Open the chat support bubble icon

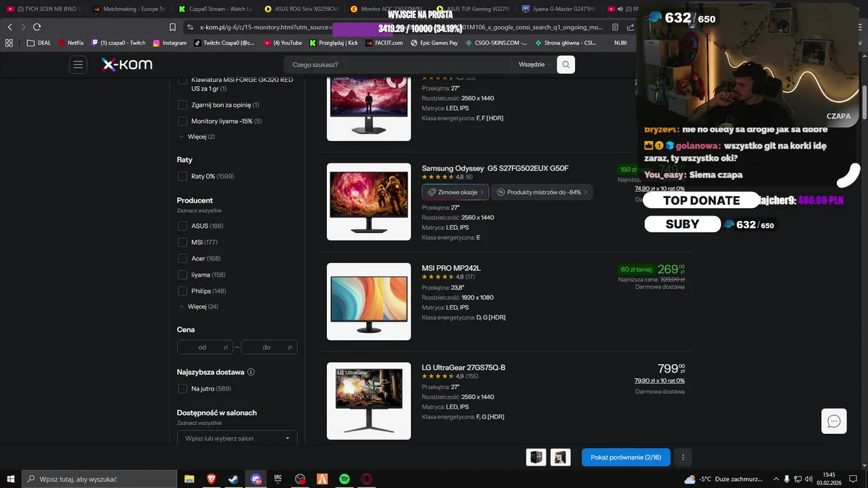coord(834,421)
